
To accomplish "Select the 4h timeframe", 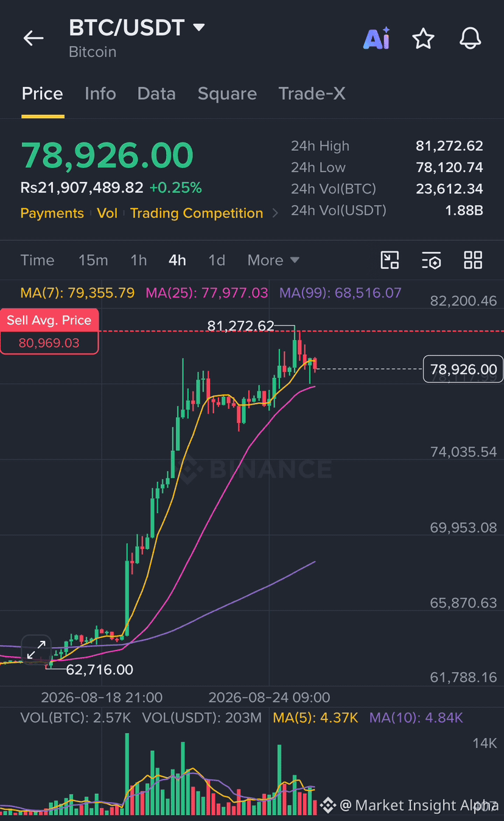I will click(177, 260).
